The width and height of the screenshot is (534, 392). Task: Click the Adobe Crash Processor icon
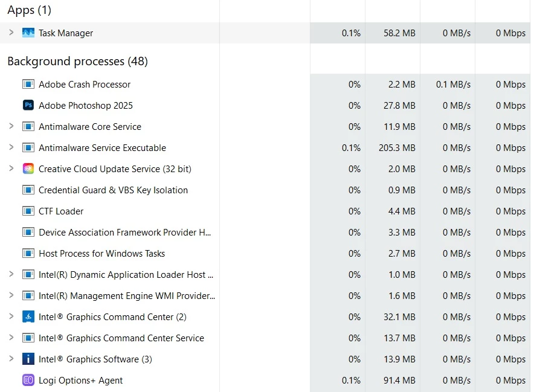pos(28,84)
